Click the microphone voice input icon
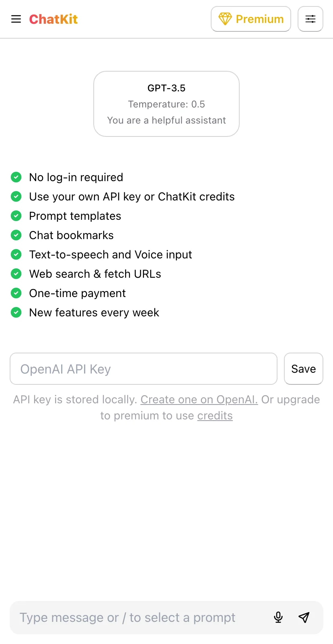Screen dimensions: 333x644 click(278, 617)
